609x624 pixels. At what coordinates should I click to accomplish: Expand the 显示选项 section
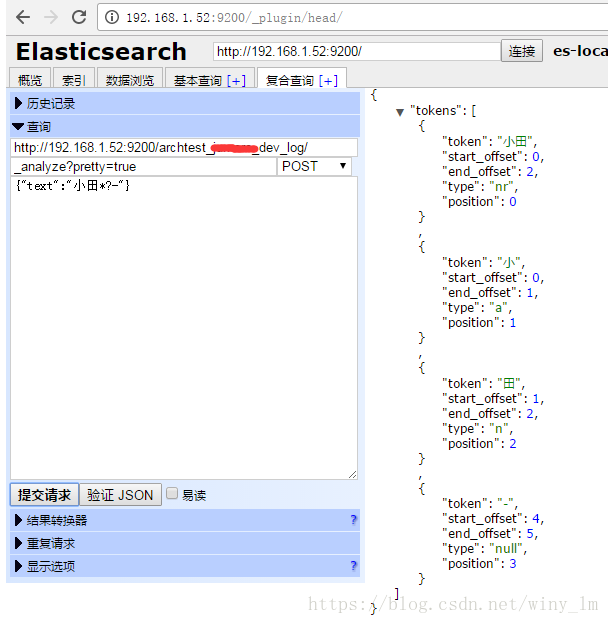tap(185, 566)
